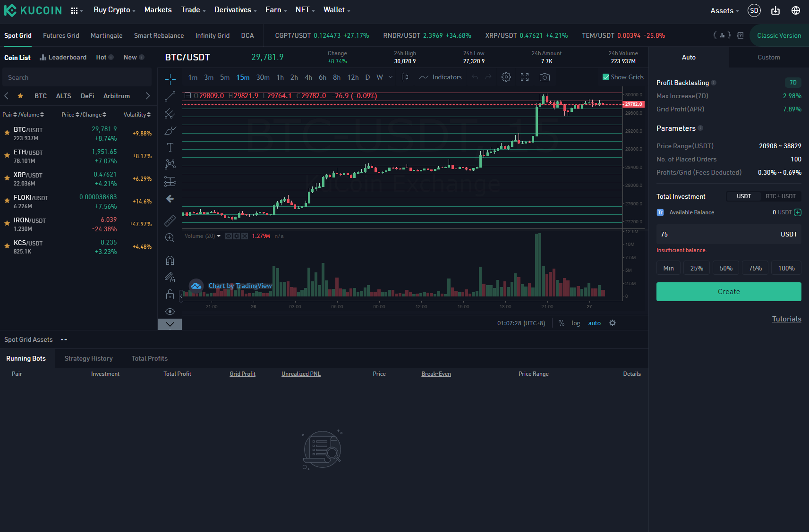Open chart settings gear in toolbar
The height and width of the screenshot is (532, 809).
point(506,77)
